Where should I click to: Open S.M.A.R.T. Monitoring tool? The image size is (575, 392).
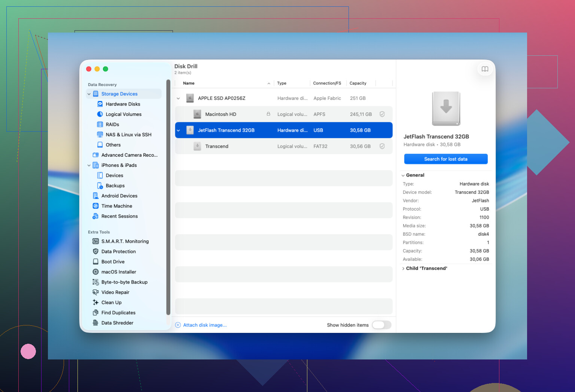coord(125,241)
